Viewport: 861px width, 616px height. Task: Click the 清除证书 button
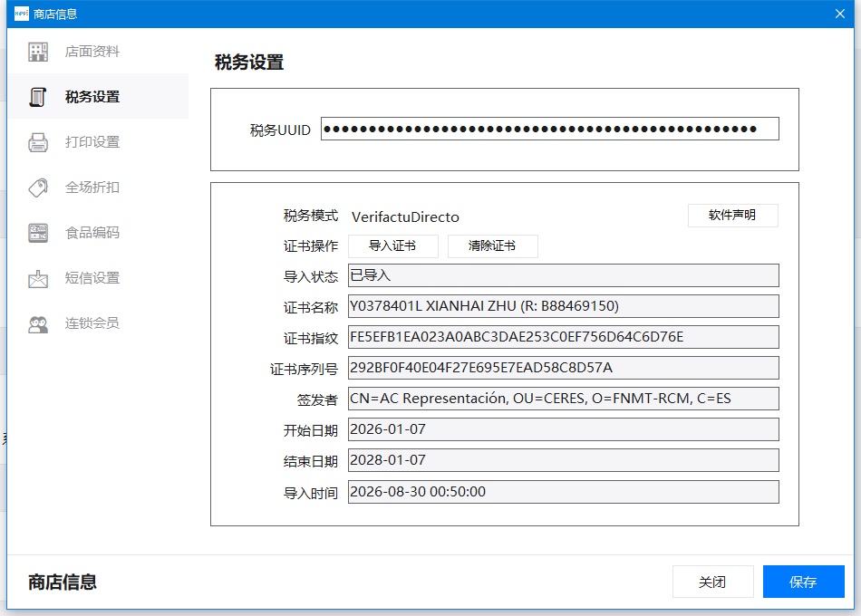coord(492,246)
